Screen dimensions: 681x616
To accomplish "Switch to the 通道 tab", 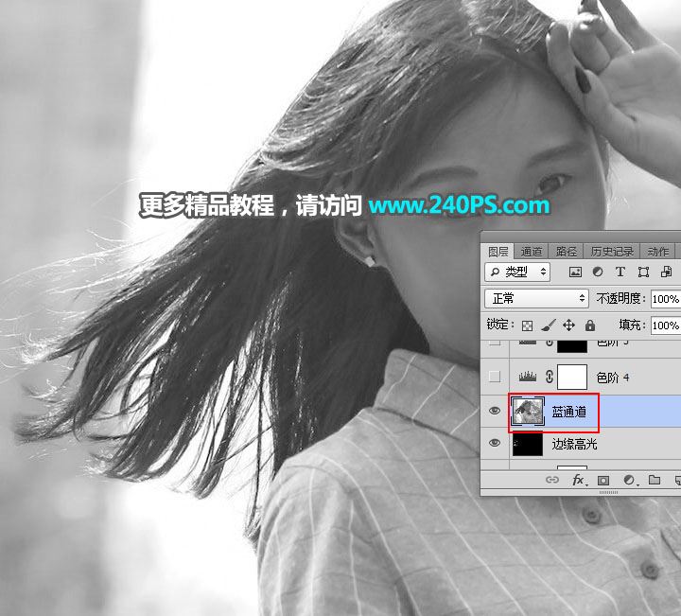I will point(532,252).
